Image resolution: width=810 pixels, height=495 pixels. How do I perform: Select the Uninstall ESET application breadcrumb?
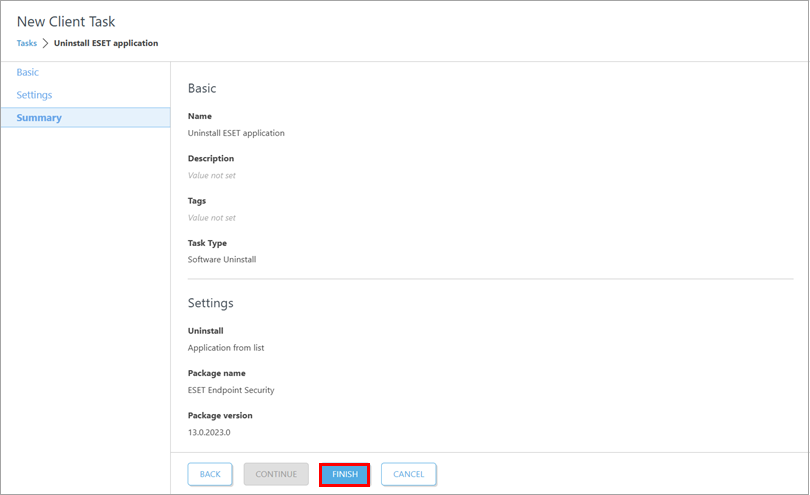click(105, 43)
